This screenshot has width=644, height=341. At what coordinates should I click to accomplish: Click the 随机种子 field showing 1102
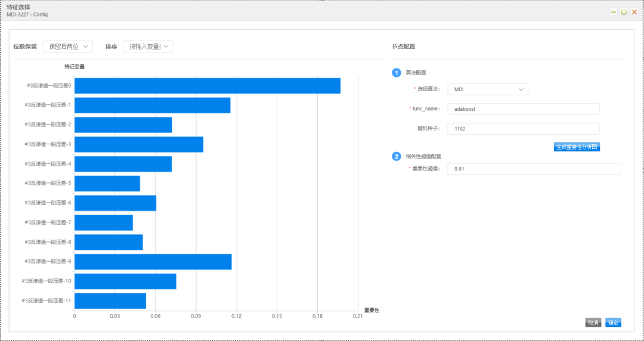pos(524,129)
